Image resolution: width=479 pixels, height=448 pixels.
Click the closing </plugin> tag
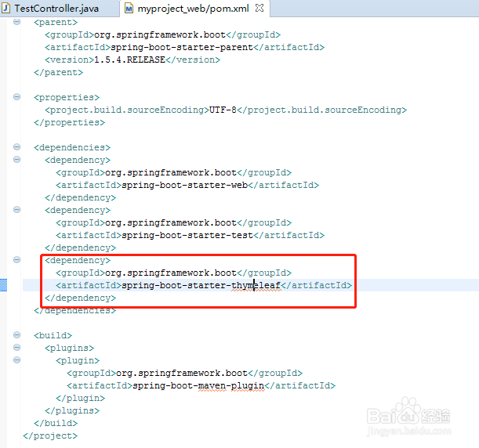[x=80, y=398]
